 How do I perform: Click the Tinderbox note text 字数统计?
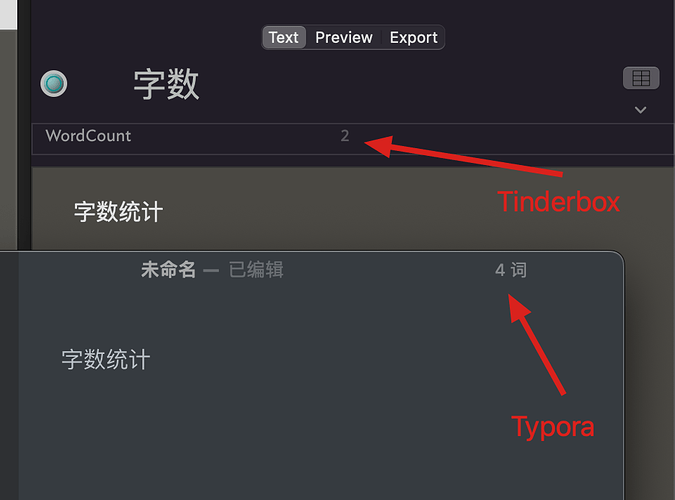[x=118, y=211]
